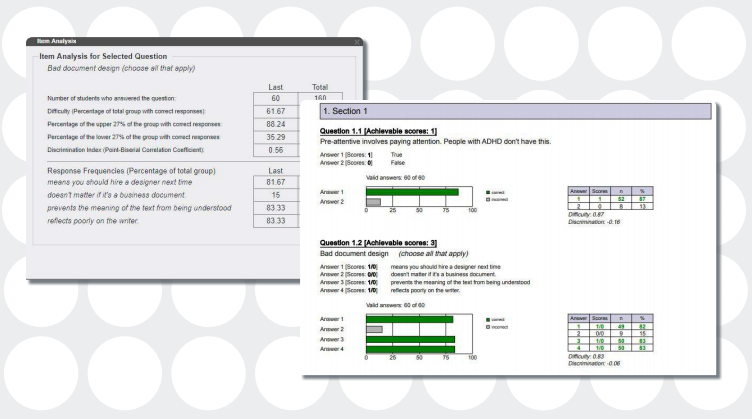Click label 'Percentage of the lower 27%'
This screenshot has height=419, width=752.
tap(134, 137)
